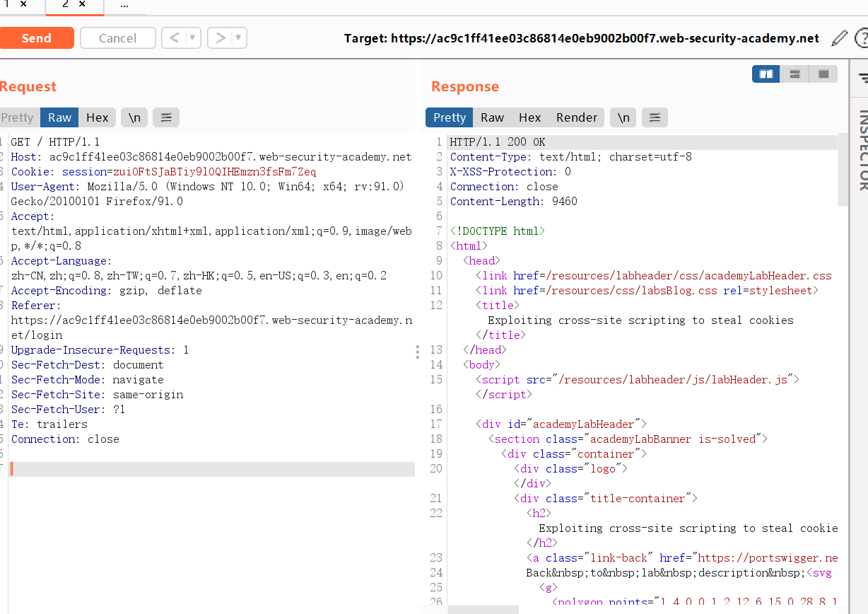Click 'Te: trailers' request header
Viewport: 868px width, 614px height.
(x=49, y=424)
